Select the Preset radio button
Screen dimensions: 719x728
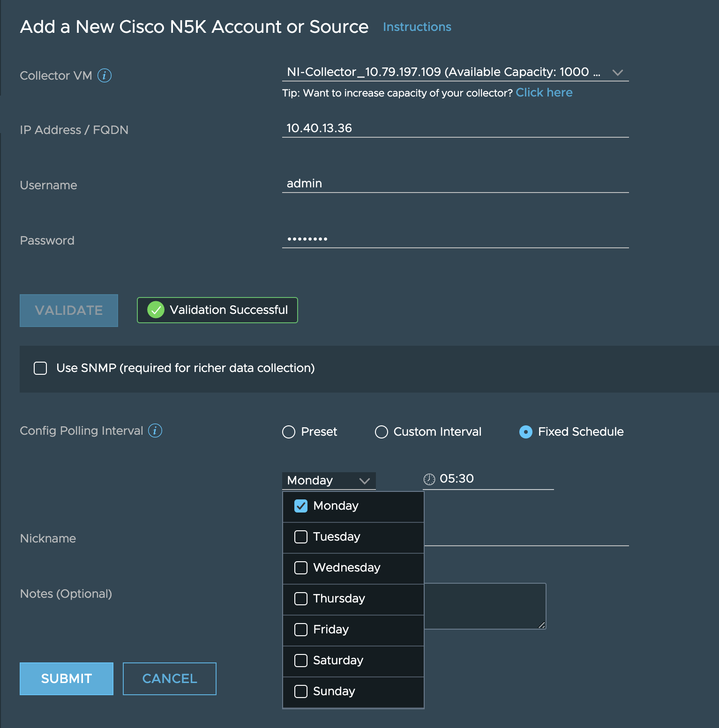click(289, 432)
